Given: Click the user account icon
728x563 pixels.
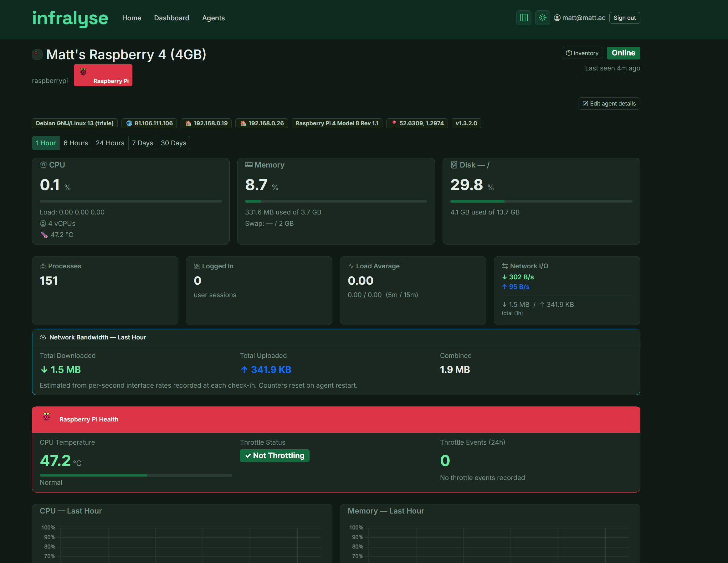Looking at the screenshot, I should (x=557, y=18).
